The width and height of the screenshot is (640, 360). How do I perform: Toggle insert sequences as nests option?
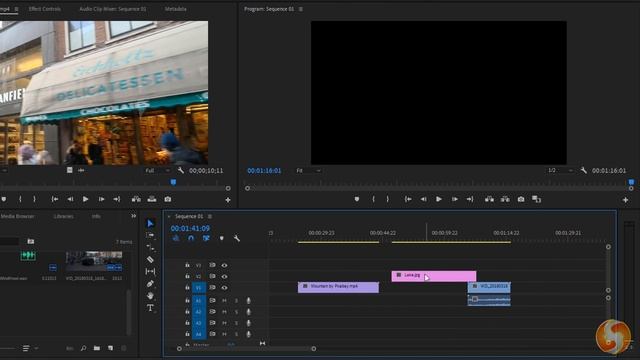click(176, 238)
